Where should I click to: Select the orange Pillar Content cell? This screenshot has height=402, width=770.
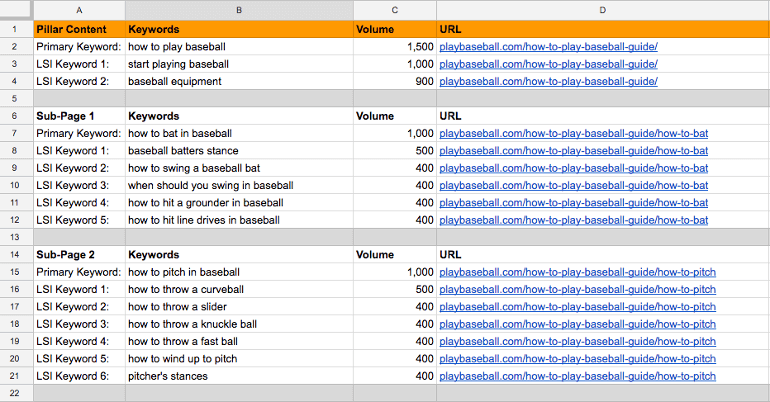pyautogui.click(x=80, y=29)
